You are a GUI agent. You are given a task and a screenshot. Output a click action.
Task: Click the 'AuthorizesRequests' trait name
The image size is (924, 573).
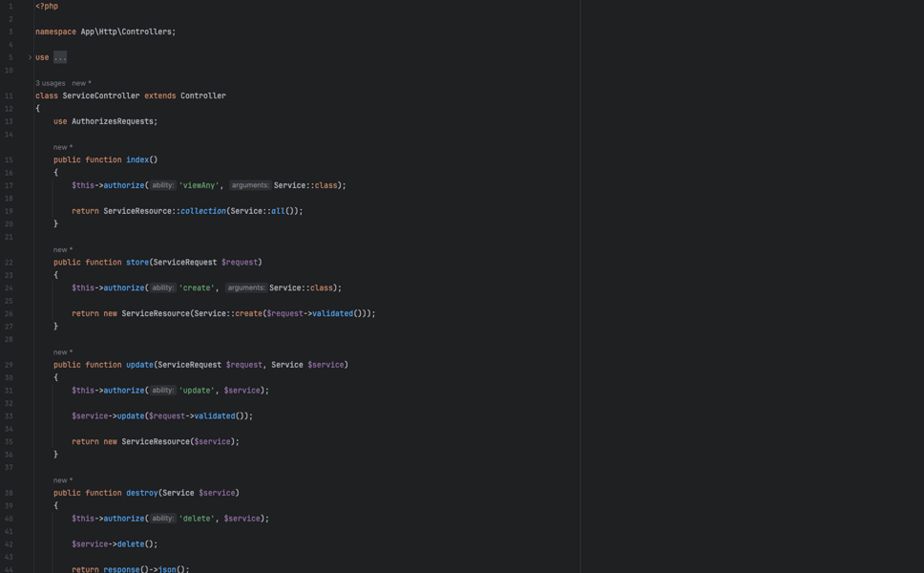click(113, 121)
